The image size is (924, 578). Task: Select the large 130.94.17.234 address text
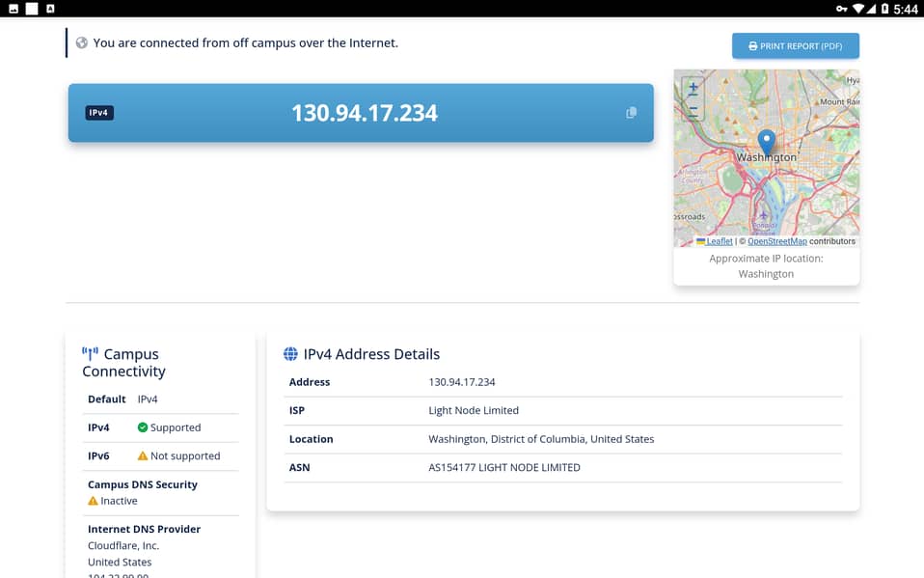click(x=365, y=113)
